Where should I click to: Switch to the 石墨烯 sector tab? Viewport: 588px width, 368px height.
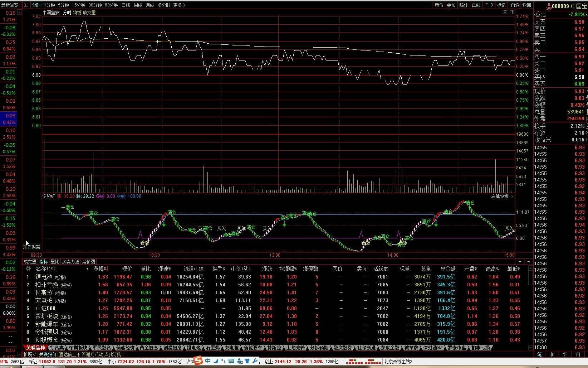point(213,348)
